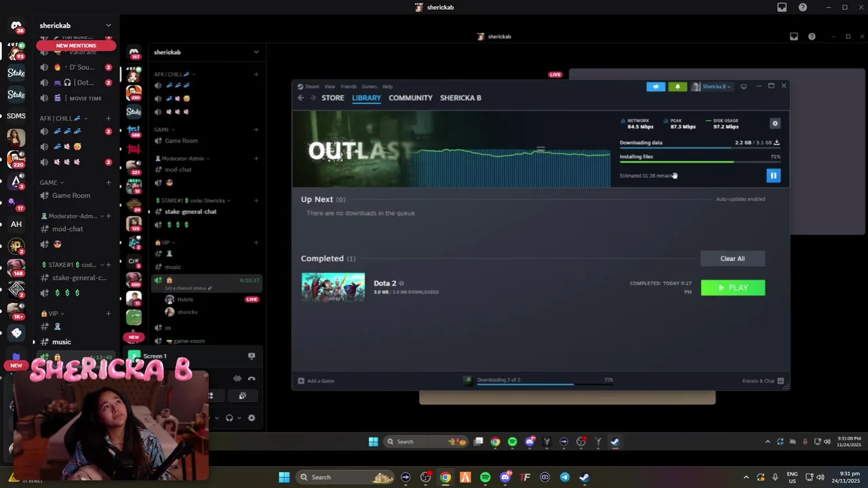The height and width of the screenshot is (488, 868).
Task: Open Chrome from the bottom taskbar
Action: coord(445,477)
